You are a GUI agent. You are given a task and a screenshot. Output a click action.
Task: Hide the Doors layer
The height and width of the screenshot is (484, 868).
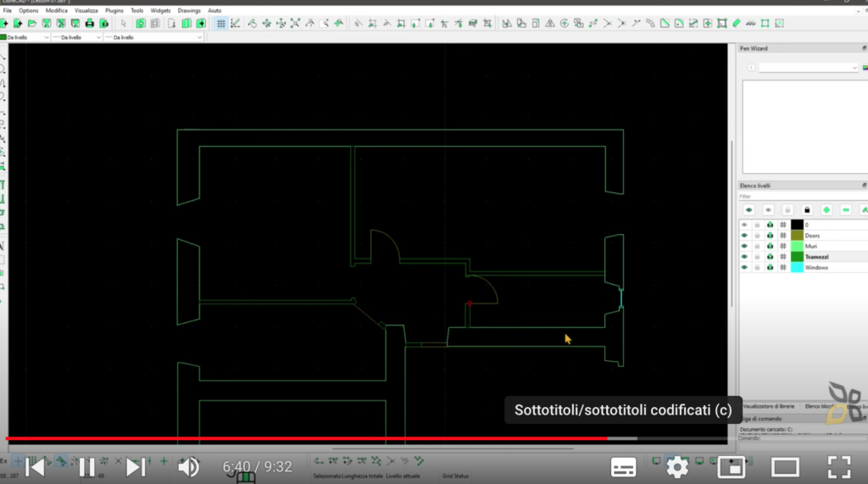point(744,236)
